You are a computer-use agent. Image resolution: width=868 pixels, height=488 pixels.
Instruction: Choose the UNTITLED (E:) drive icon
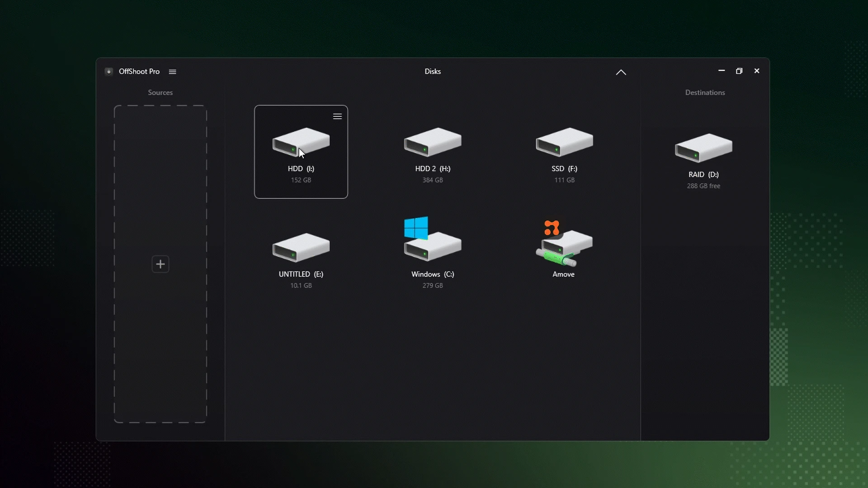[x=301, y=247]
